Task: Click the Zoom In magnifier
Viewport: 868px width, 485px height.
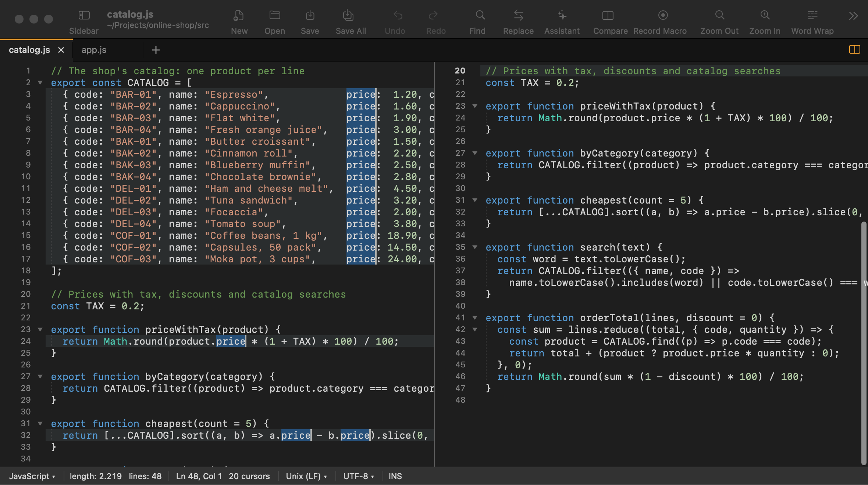Action: coord(765,15)
